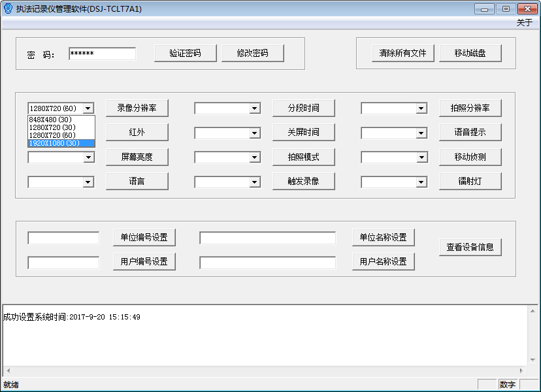Click 查看设备信息 to view device info

click(470, 247)
